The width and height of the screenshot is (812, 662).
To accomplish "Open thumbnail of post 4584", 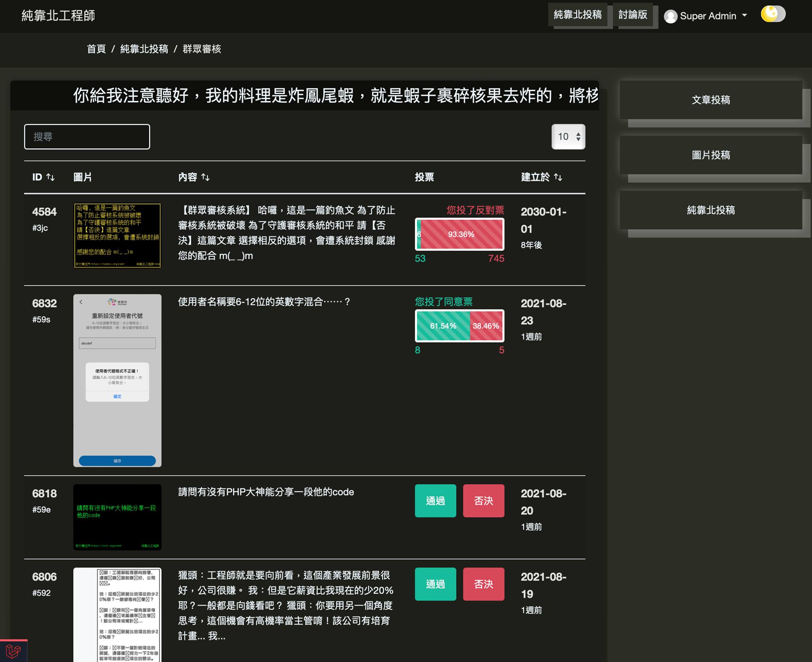I will click(117, 236).
